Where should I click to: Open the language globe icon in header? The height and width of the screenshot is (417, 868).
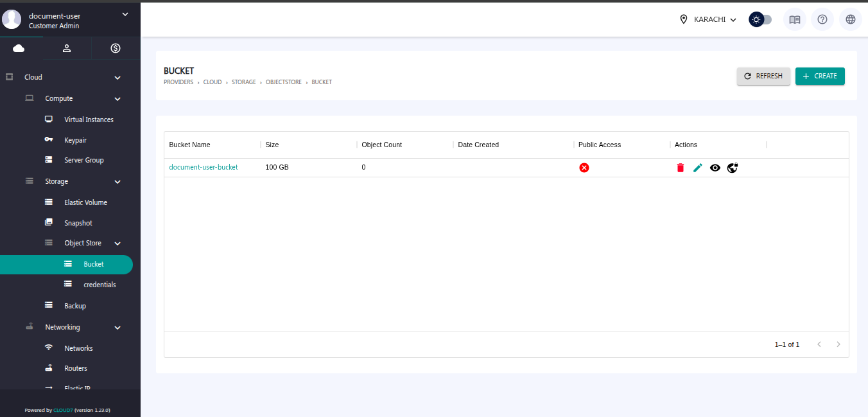tap(851, 19)
